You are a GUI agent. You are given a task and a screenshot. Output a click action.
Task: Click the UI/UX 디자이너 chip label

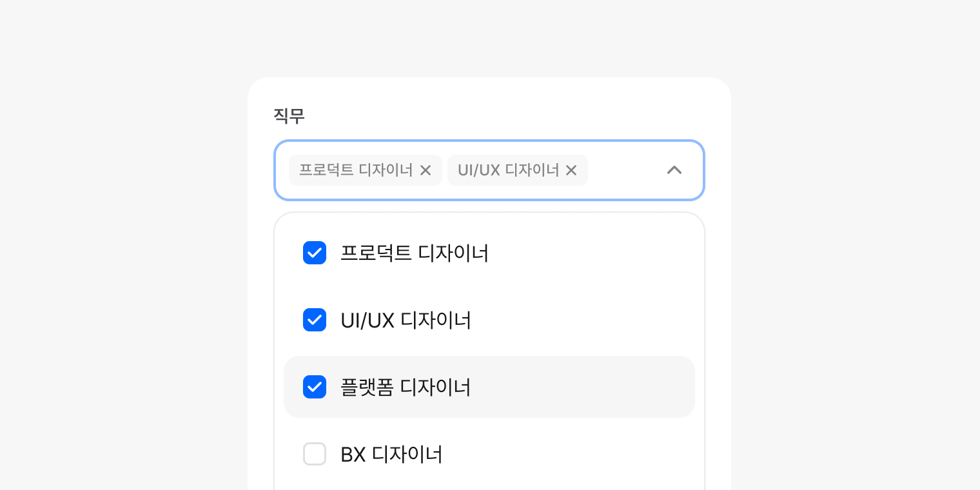point(508,170)
